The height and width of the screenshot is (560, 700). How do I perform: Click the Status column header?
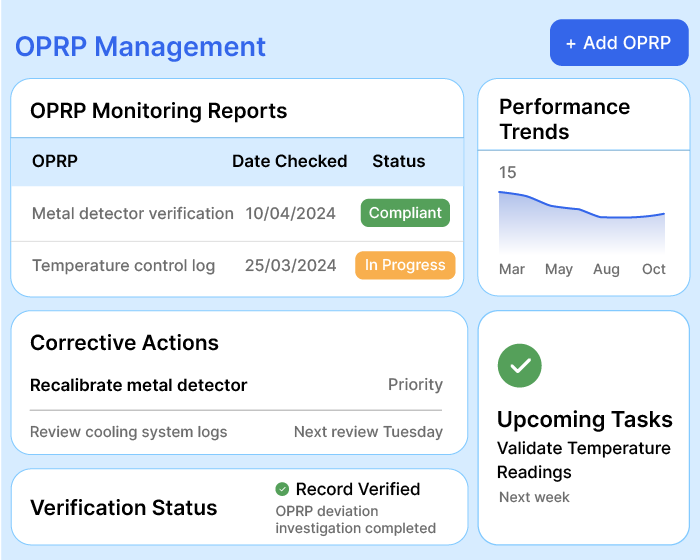click(398, 161)
